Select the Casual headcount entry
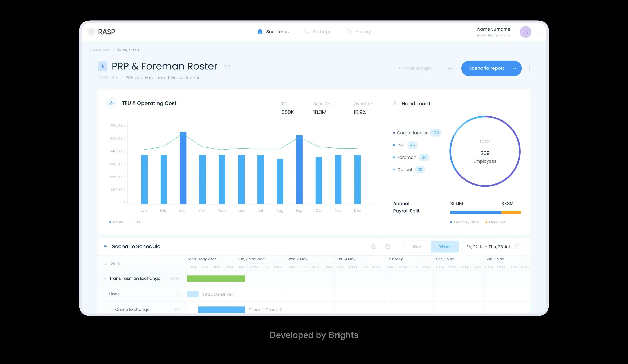Image resolution: width=628 pixels, height=364 pixels. pos(409,169)
